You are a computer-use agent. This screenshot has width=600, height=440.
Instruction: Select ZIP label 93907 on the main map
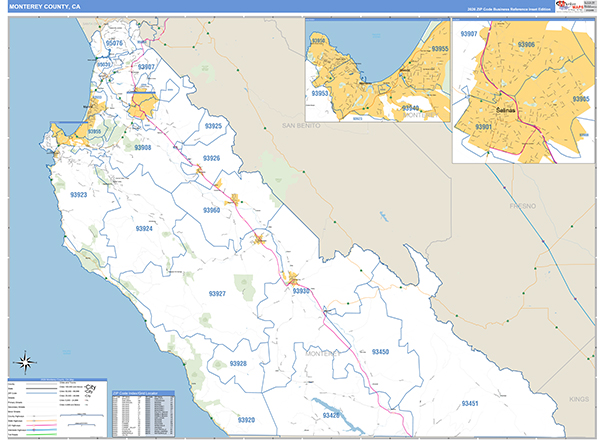[x=146, y=67]
